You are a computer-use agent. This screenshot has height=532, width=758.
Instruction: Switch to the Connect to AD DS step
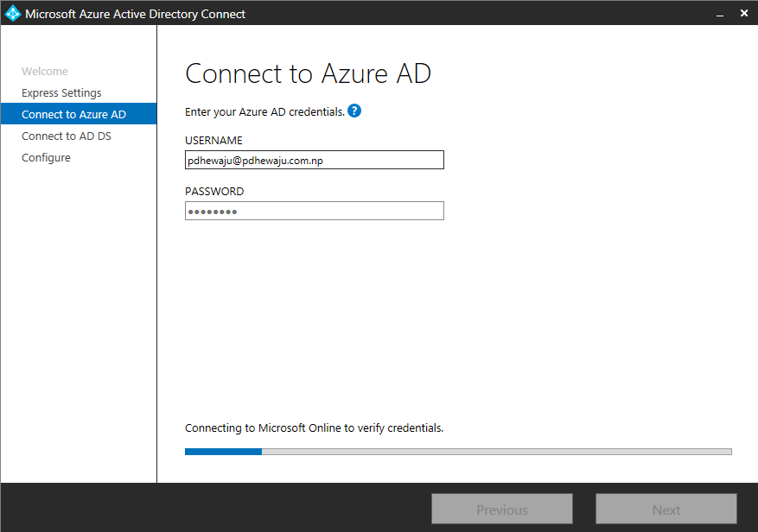click(67, 136)
